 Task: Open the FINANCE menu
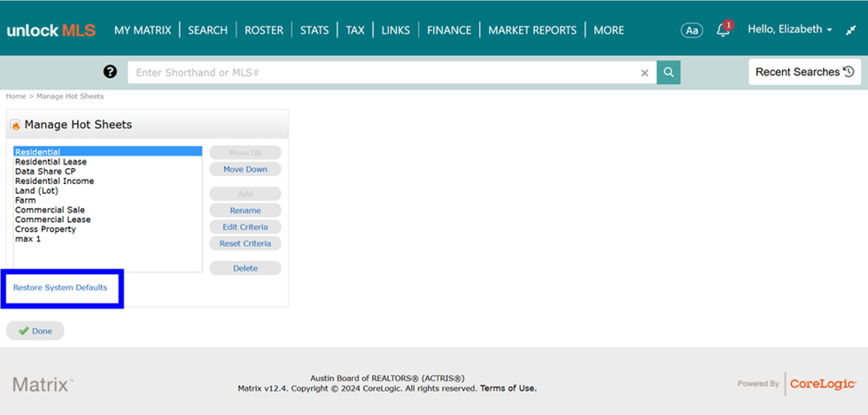(x=449, y=30)
